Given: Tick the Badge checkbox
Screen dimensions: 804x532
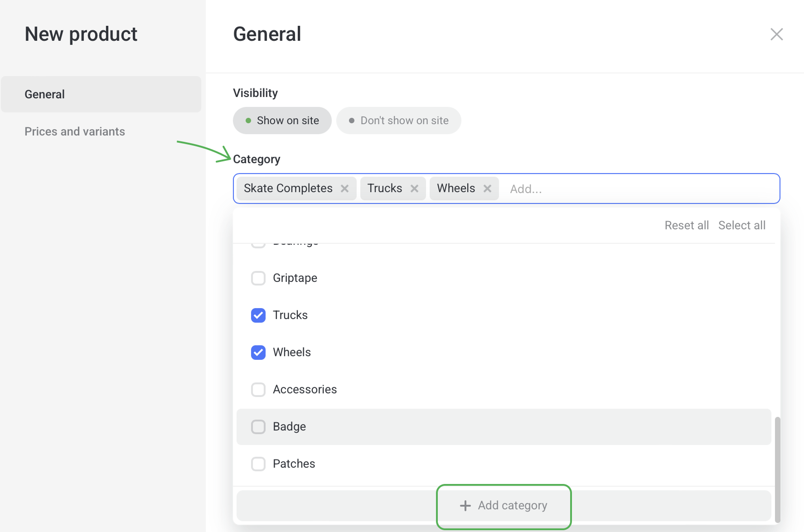Looking at the screenshot, I should [258, 427].
